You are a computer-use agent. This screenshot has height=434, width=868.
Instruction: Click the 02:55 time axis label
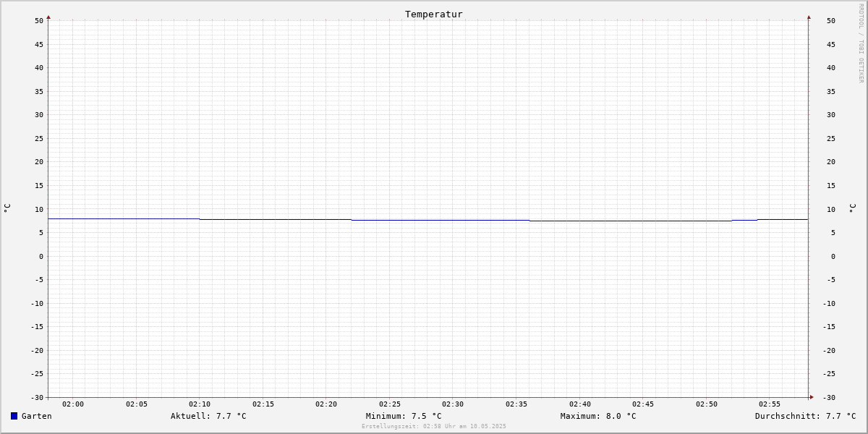pyautogui.click(x=770, y=404)
